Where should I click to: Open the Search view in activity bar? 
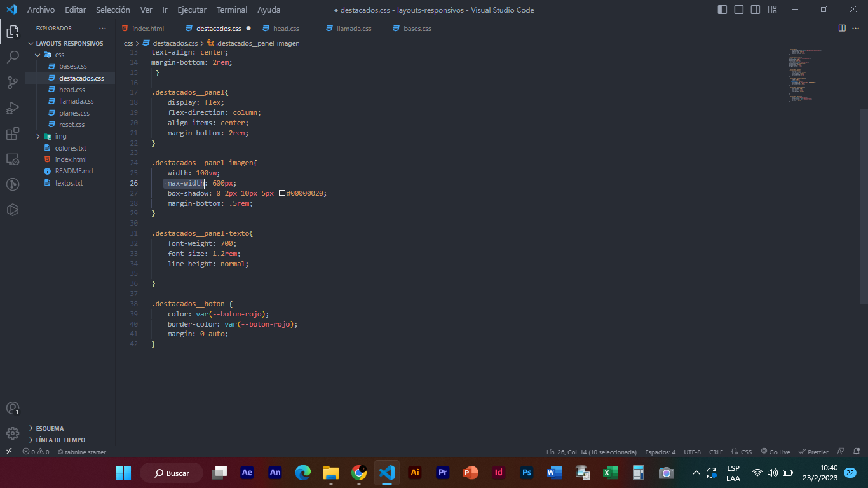point(12,57)
